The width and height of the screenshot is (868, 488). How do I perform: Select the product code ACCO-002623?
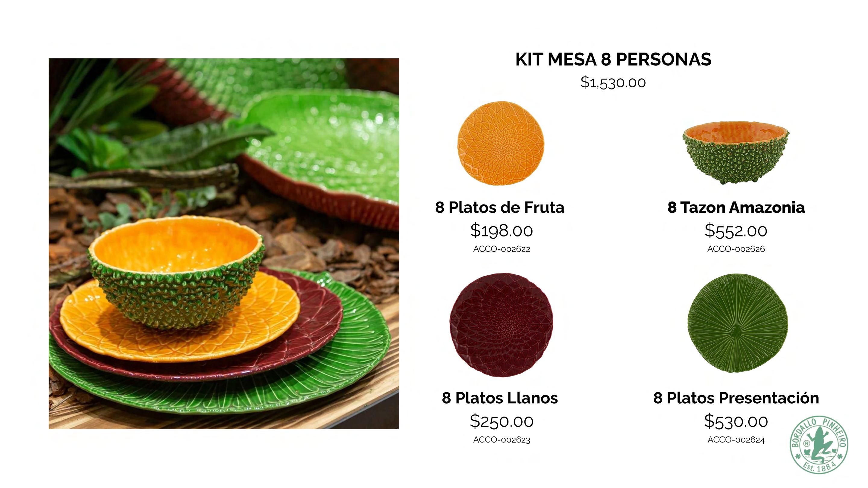(x=502, y=440)
